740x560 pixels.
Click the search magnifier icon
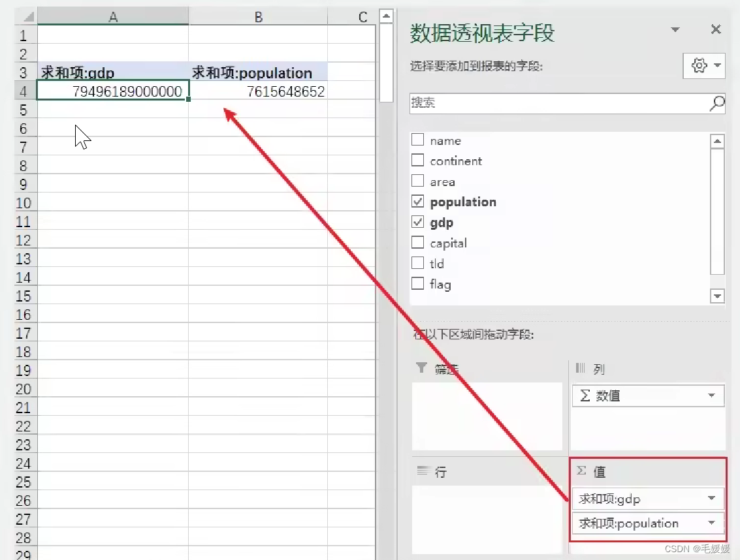(x=717, y=103)
